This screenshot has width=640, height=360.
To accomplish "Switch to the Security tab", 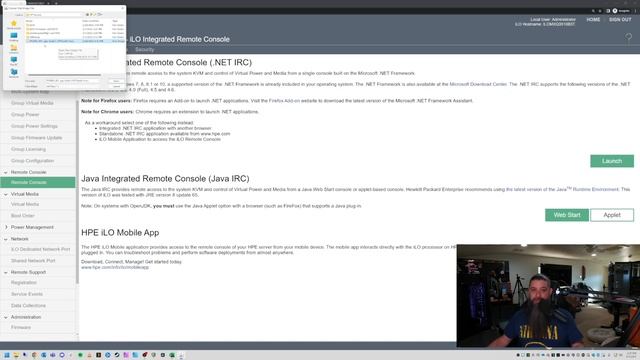I will [144, 49].
